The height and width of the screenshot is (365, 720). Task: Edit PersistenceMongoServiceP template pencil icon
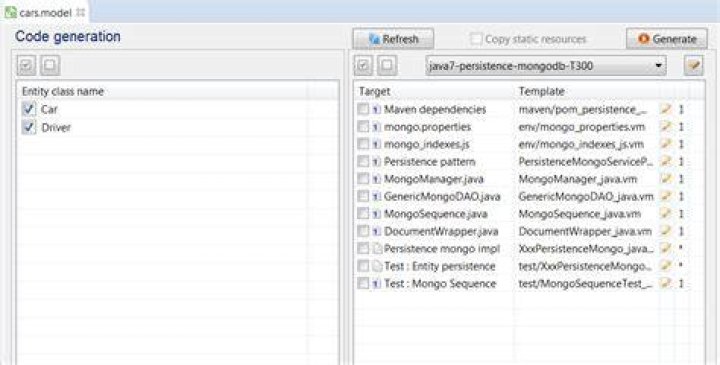[x=665, y=162]
